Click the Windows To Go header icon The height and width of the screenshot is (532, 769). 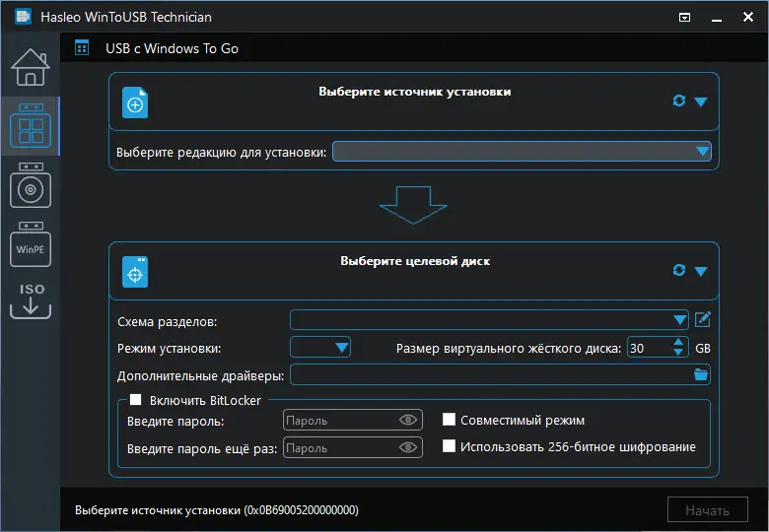[x=82, y=48]
